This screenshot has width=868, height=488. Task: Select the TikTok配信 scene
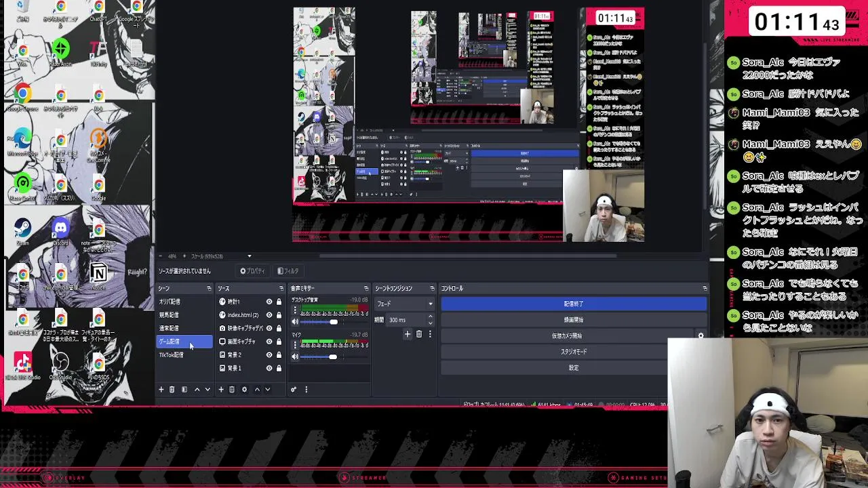click(184, 354)
